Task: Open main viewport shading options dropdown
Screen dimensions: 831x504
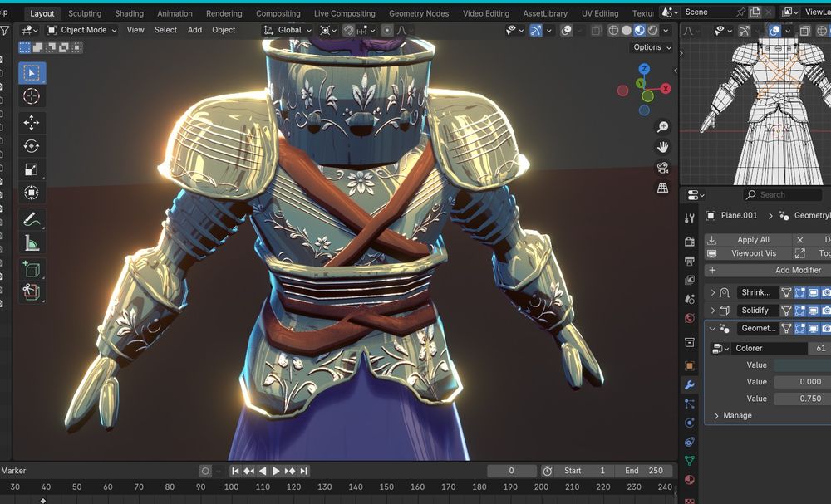Action: pos(666,30)
